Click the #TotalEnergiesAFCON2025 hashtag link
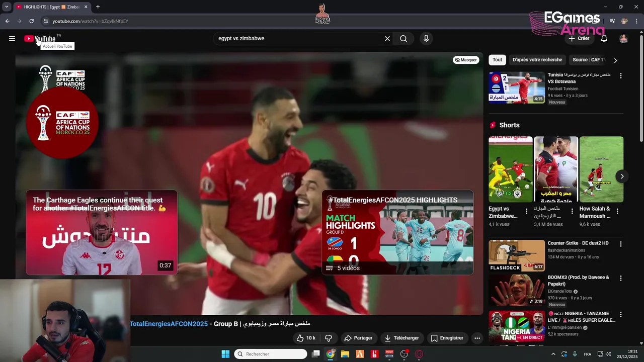This screenshot has width=644, height=362. click(x=169, y=324)
